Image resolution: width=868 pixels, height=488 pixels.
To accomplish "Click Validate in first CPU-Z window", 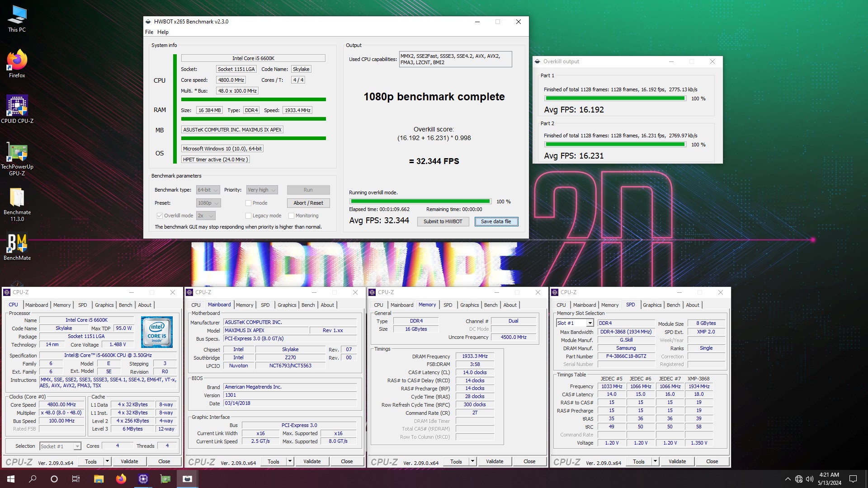I will point(129,461).
